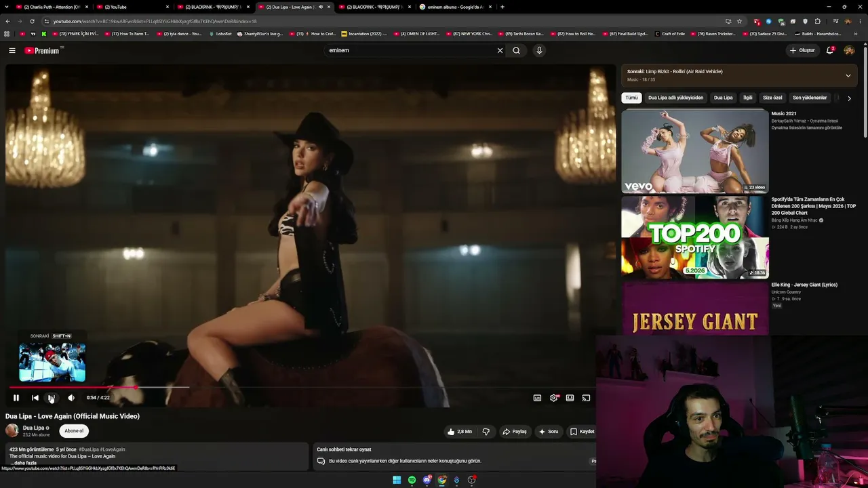Open the account avatar menu

(x=849, y=50)
